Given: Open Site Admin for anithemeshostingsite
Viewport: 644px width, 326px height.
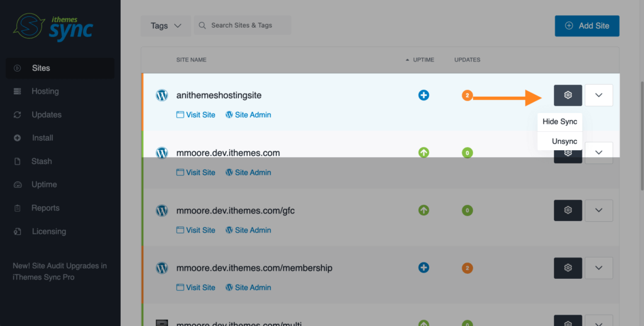Looking at the screenshot, I should point(248,115).
